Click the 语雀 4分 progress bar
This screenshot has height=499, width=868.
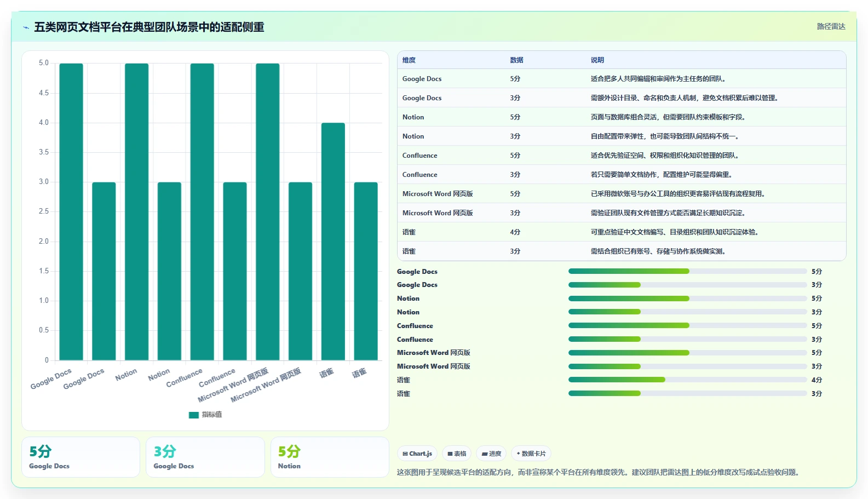688,380
